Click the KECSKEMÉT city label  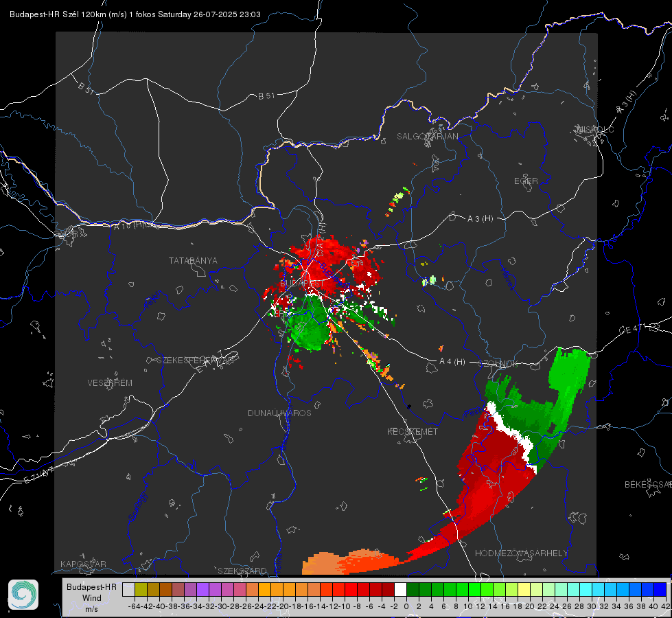[x=413, y=431]
